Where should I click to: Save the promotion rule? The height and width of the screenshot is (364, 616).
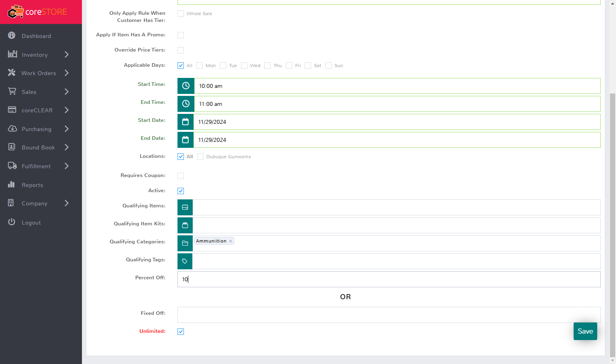[x=585, y=331]
